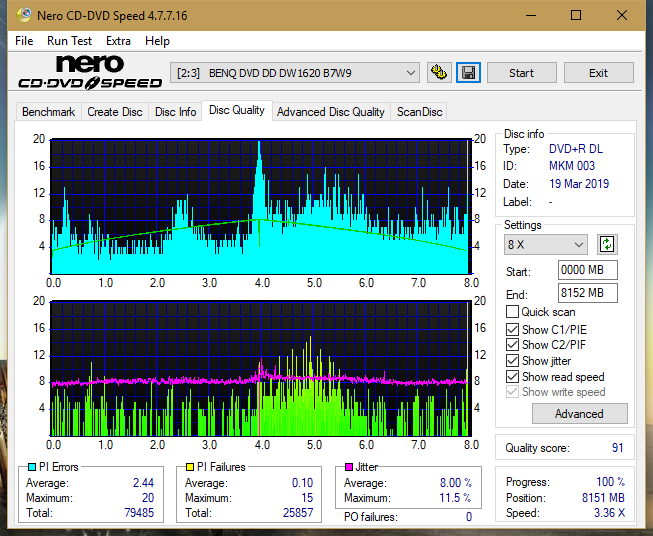Image resolution: width=653 pixels, height=536 pixels.
Task: Click the magenta Jitter color swatch
Action: (x=349, y=467)
